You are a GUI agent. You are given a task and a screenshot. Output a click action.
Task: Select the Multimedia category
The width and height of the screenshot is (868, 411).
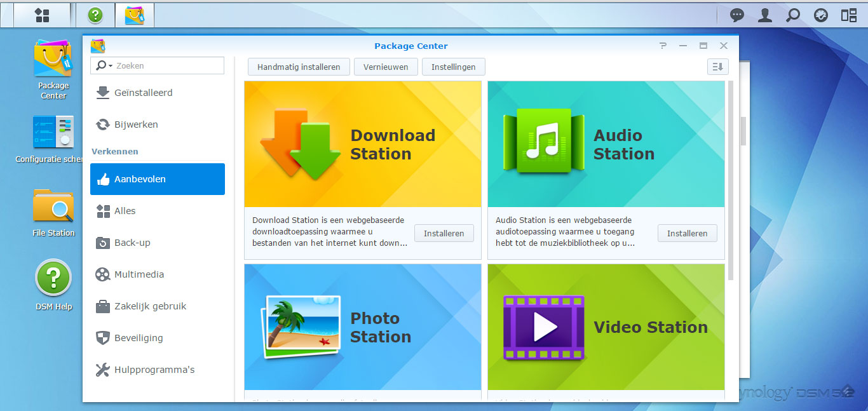(x=158, y=274)
